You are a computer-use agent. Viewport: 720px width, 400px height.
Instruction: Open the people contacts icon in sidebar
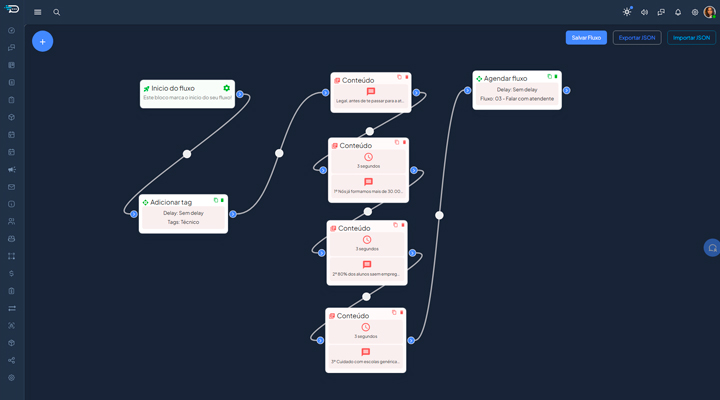coord(11,221)
